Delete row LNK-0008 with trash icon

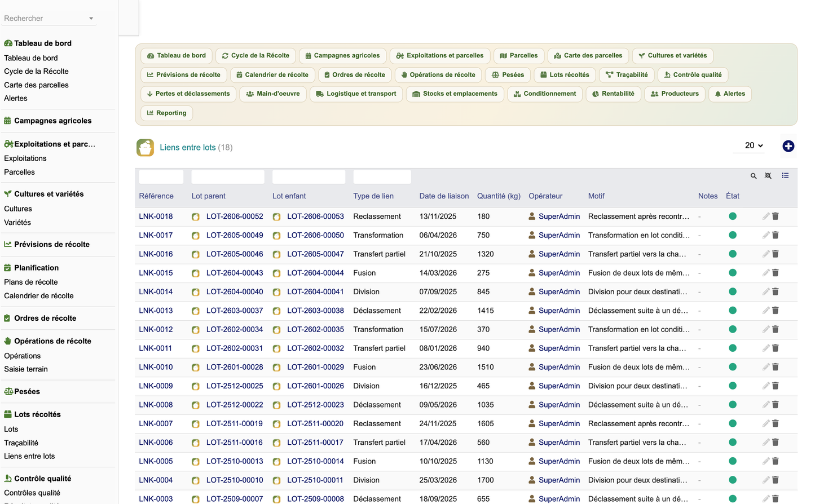pos(776,405)
